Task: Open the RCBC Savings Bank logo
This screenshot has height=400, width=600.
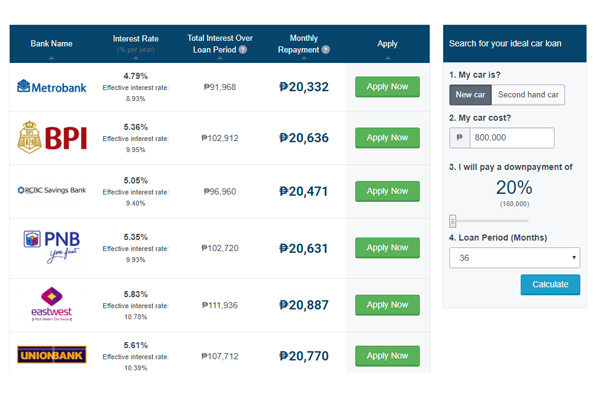Action: click(x=52, y=190)
